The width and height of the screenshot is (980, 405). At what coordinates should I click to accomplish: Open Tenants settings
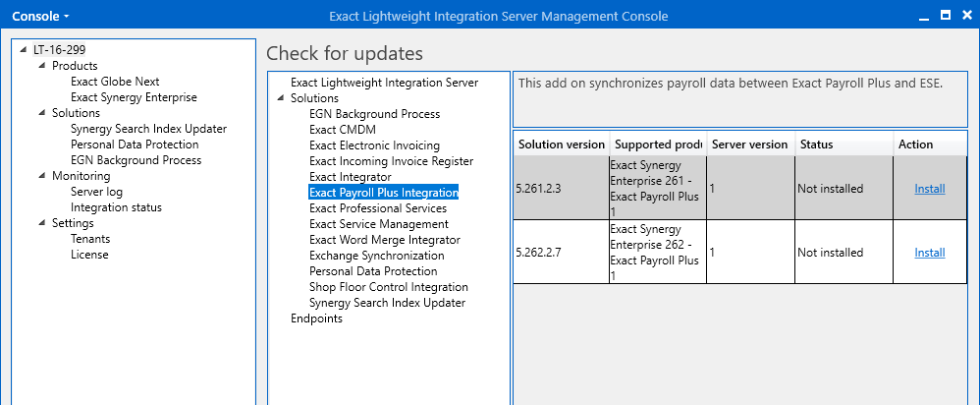point(90,239)
